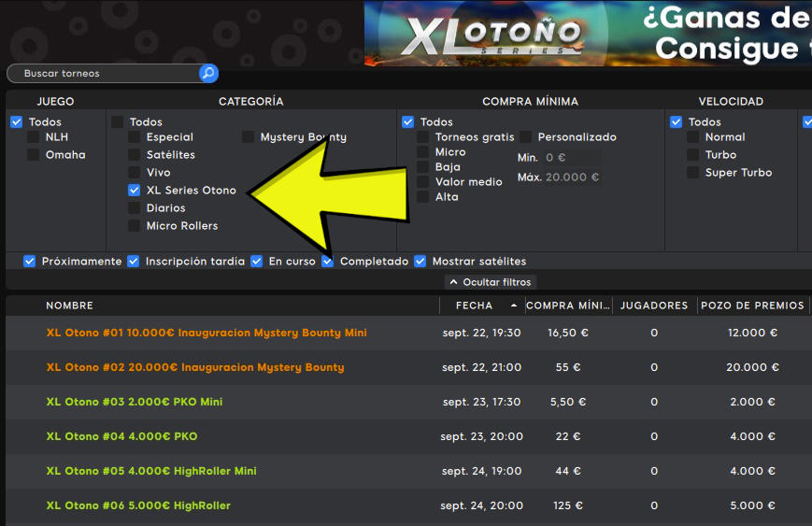Click the 55 € buy-in cell
This screenshot has height=526, width=812.
568,367
